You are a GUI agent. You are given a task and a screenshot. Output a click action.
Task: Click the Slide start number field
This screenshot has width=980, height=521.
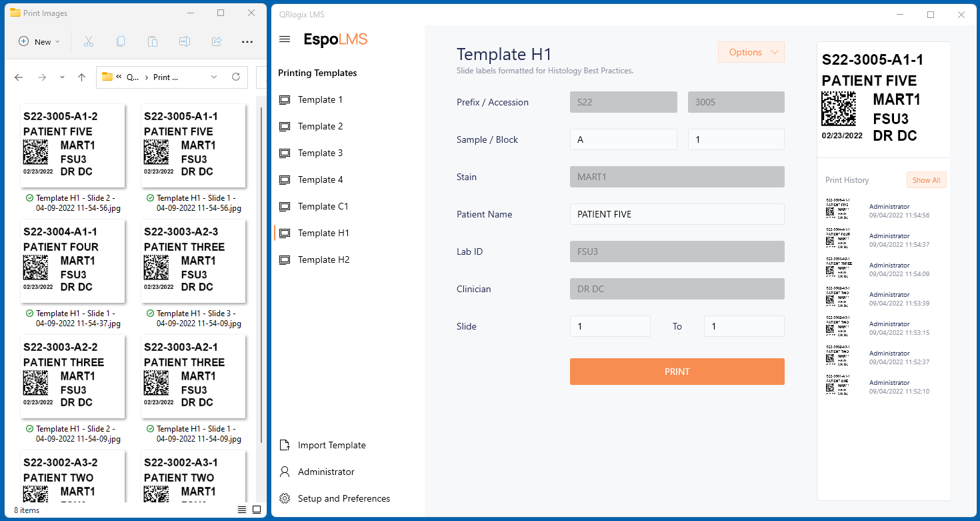coord(610,326)
